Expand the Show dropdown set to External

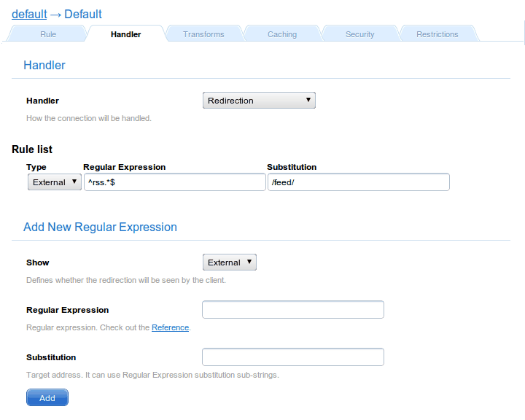(229, 262)
